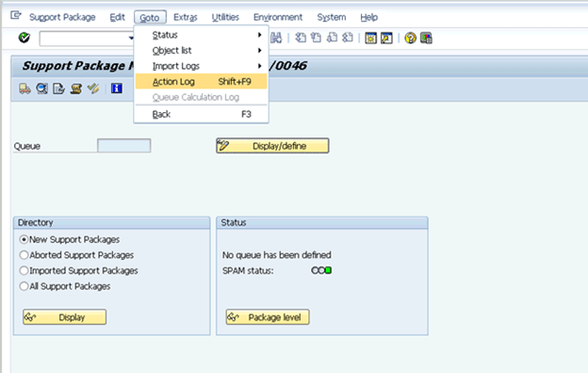Generate a shortcut icon
Image resolution: width=588 pixels, height=373 pixels.
pyautogui.click(x=386, y=38)
